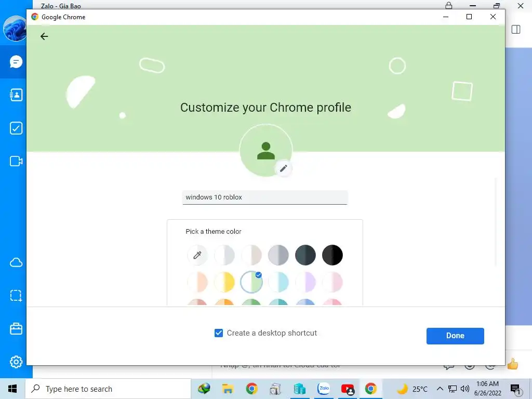Open the red taskbar icon beside Zalo
532x399 pixels.
tap(348, 389)
